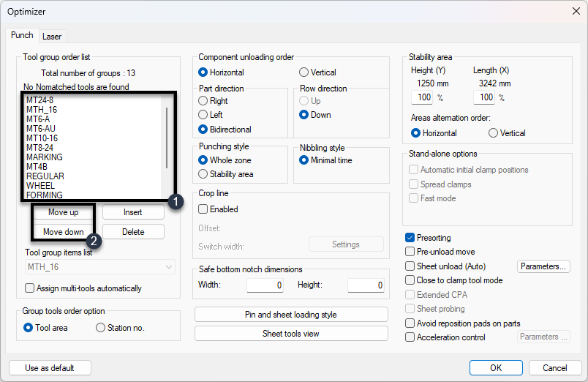Viewport: 588px width, 382px height.
Task: Select Minimal time nibbling style
Action: tap(325, 160)
